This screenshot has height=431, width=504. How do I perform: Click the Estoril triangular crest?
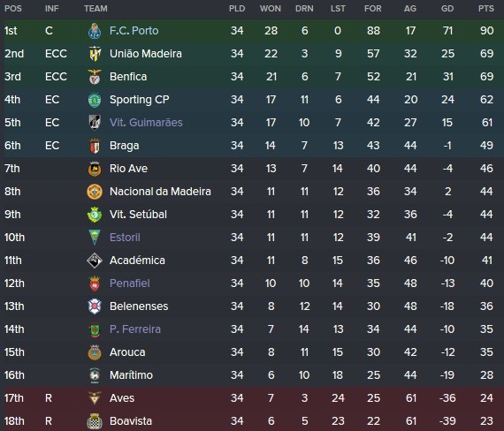tap(95, 238)
